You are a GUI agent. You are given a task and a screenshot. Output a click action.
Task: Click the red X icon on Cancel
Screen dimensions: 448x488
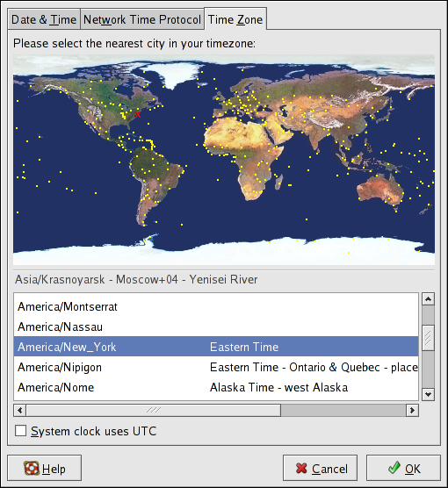tap(301, 468)
